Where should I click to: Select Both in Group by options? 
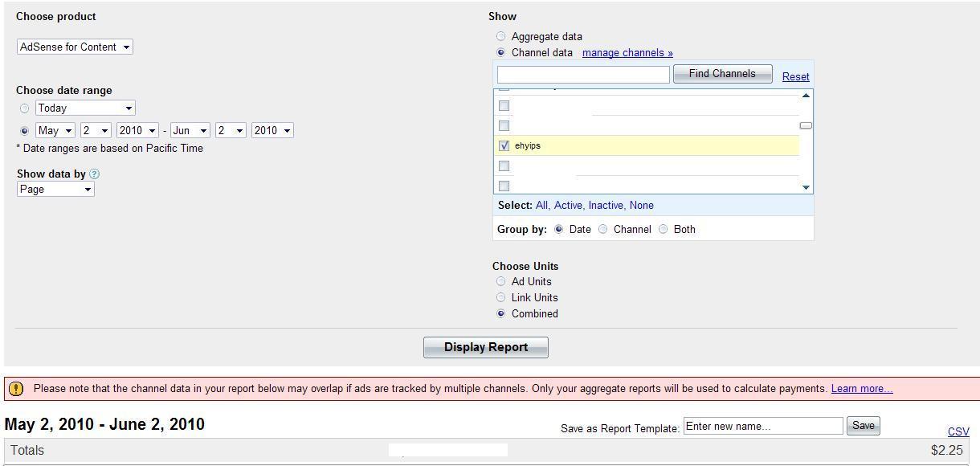(x=664, y=229)
